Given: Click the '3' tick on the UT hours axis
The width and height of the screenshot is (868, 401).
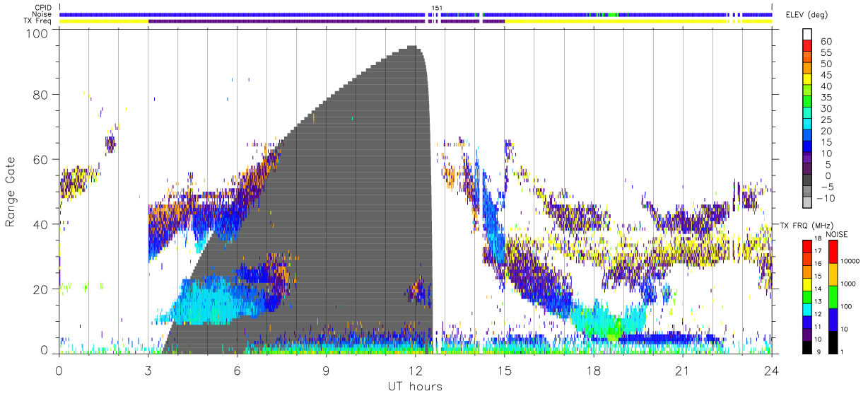Looking at the screenshot, I should 148,371.
